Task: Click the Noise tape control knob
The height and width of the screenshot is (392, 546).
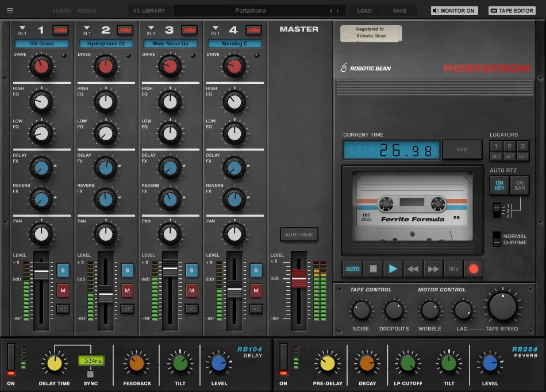Action: click(361, 310)
